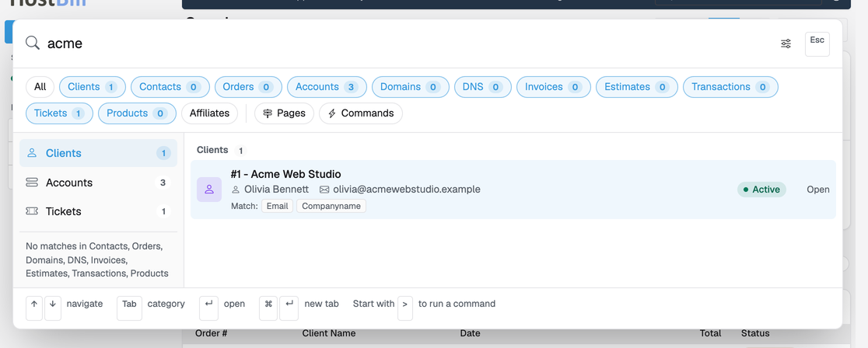
Task: Select the All filter chip
Action: pyautogui.click(x=40, y=87)
